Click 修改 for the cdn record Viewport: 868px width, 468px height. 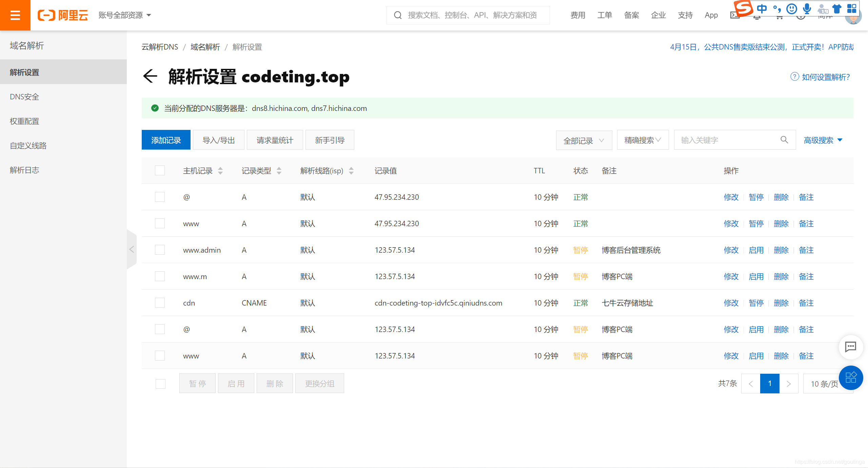(731, 303)
